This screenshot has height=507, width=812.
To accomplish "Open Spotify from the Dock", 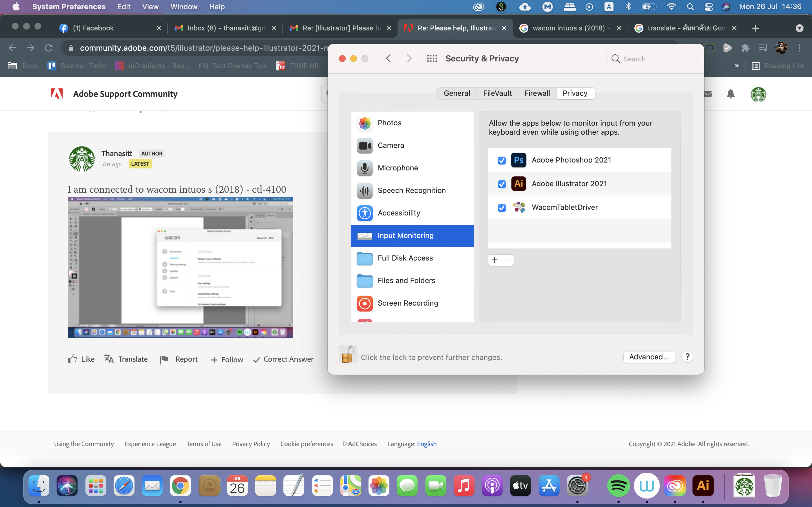I will click(x=618, y=485).
